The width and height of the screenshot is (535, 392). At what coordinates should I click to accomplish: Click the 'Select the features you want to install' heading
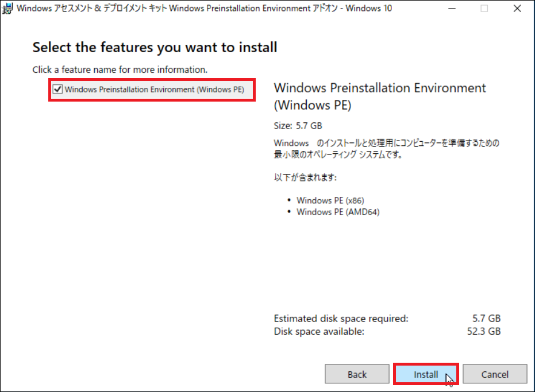(155, 48)
